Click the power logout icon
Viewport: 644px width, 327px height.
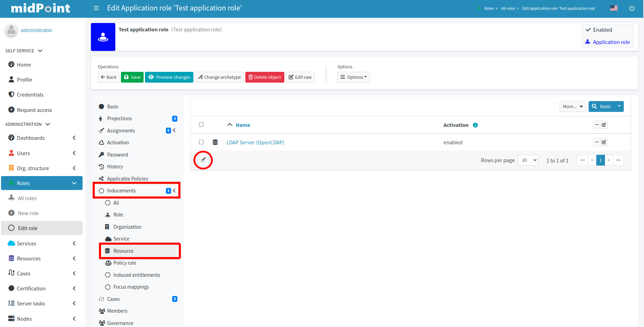tap(631, 8)
